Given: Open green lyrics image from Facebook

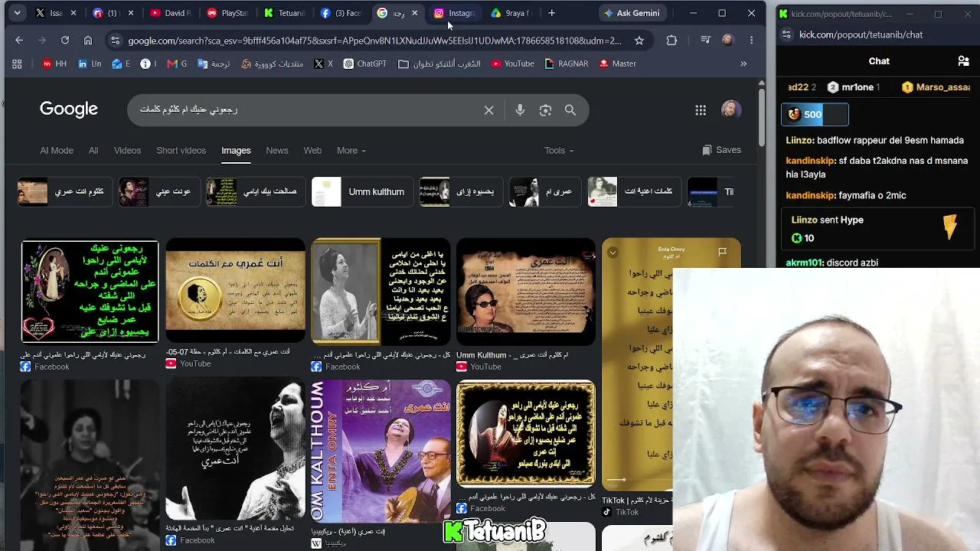Looking at the screenshot, I should pos(90,292).
